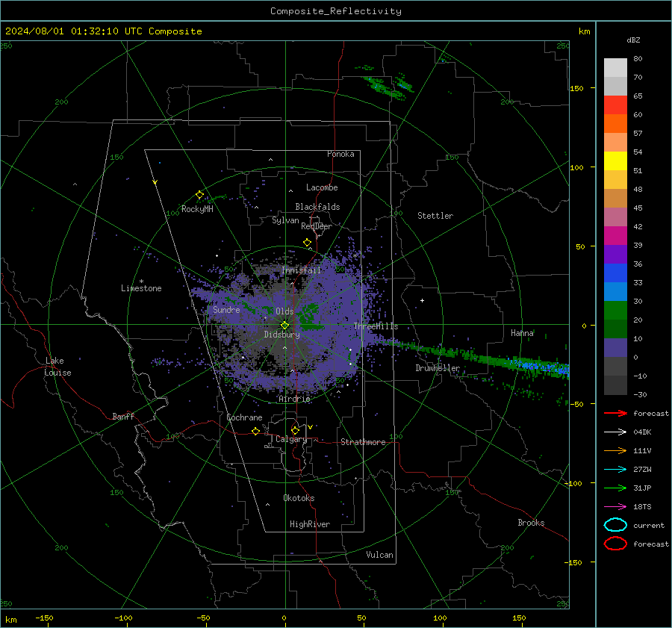Click the Strathmore map label

pos(363,442)
